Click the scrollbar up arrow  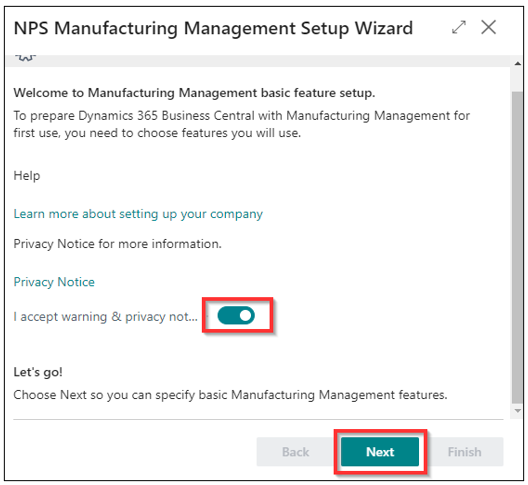point(518,63)
